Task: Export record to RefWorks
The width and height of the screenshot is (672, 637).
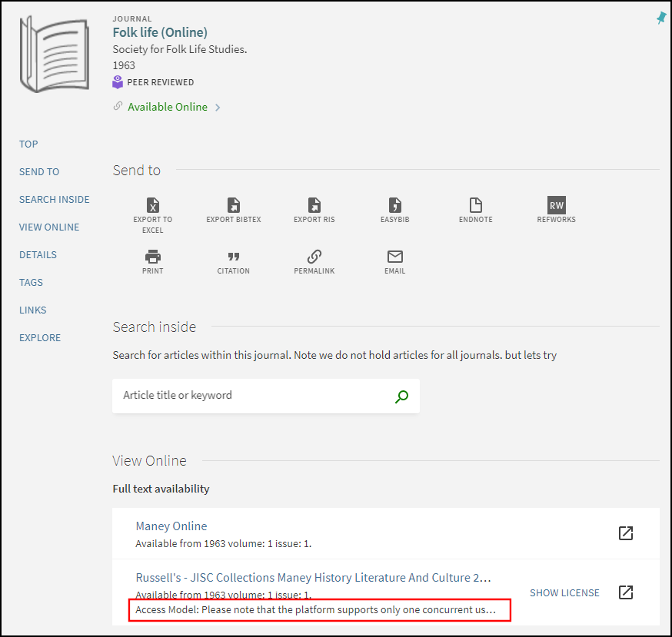Action: pyautogui.click(x=556, y=205)
